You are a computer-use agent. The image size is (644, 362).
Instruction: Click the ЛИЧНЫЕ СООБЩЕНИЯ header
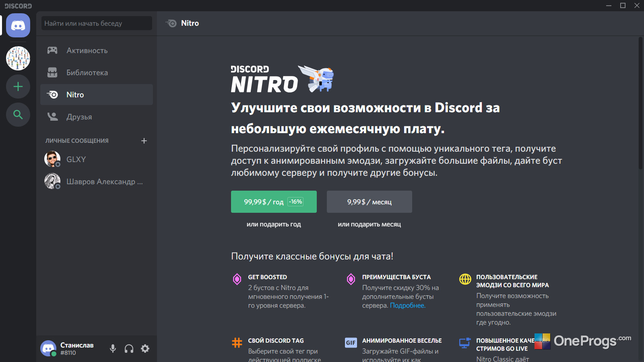coord(77,141)
